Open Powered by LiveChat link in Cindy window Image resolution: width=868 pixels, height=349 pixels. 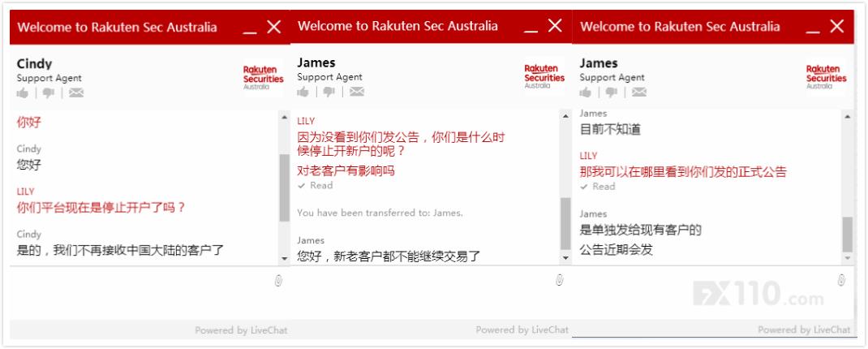pos(241,330)
